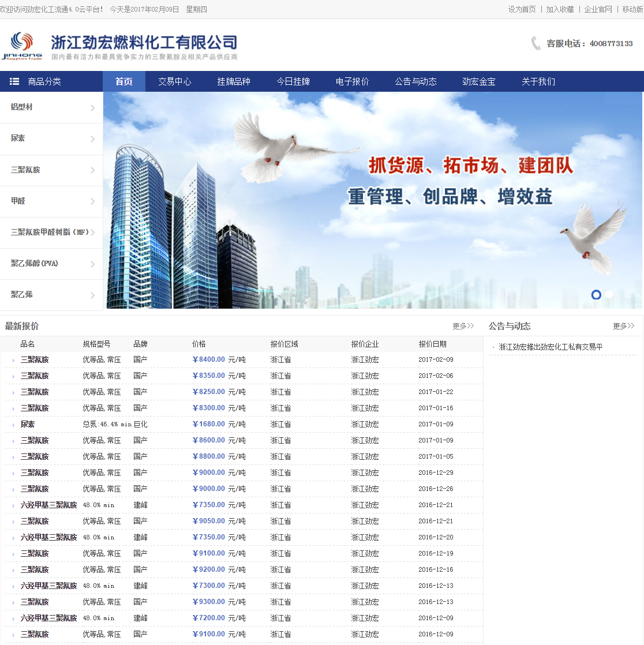The width and height of the screenshot is (644, 645).
Task: Click the 铝型材 category label
Action: pos(21,107)
